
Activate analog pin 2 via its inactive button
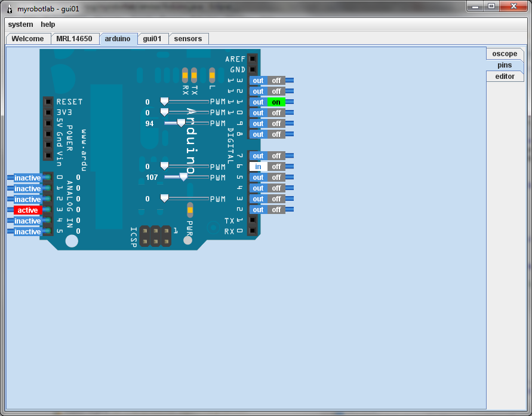(x=28, y=200)
